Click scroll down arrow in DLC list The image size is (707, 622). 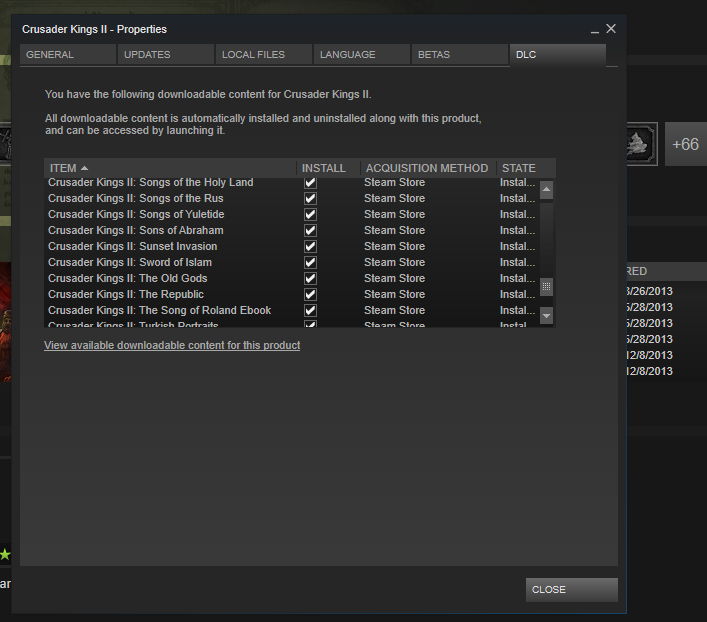546,316
